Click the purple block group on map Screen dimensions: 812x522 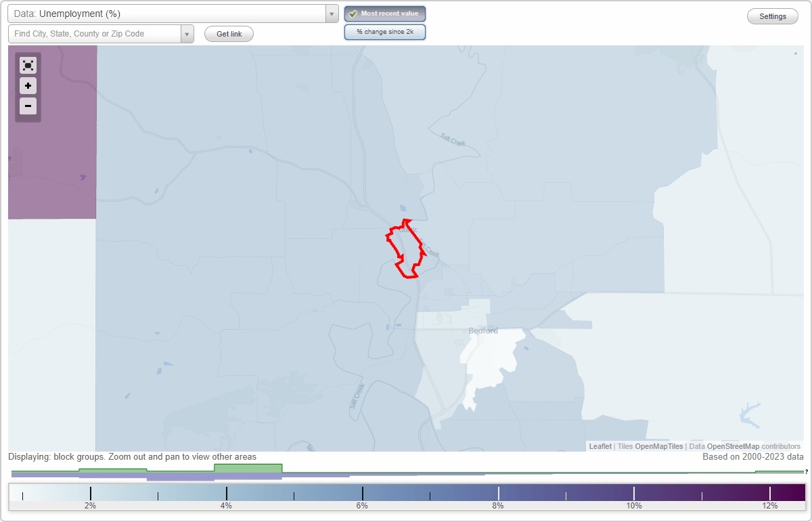pos(52,132)
